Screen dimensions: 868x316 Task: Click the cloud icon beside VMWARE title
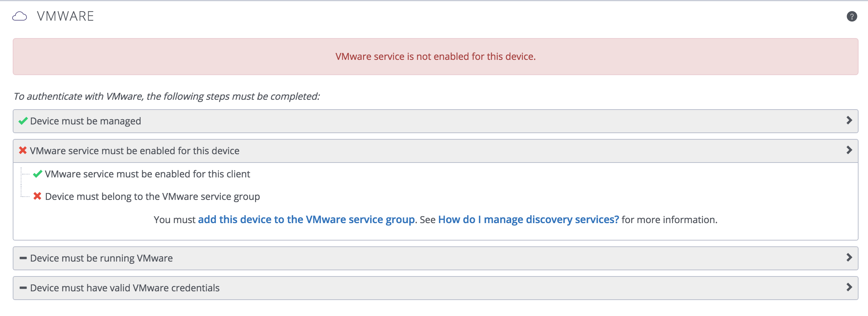pyautogui.click(x=20, y=16)
